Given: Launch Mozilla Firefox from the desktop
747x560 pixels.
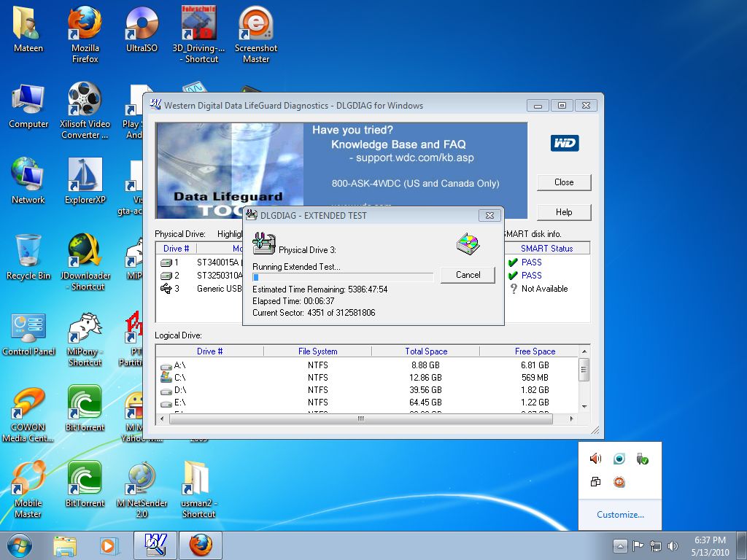Looking at the screenshot, I should coord(85,34).
